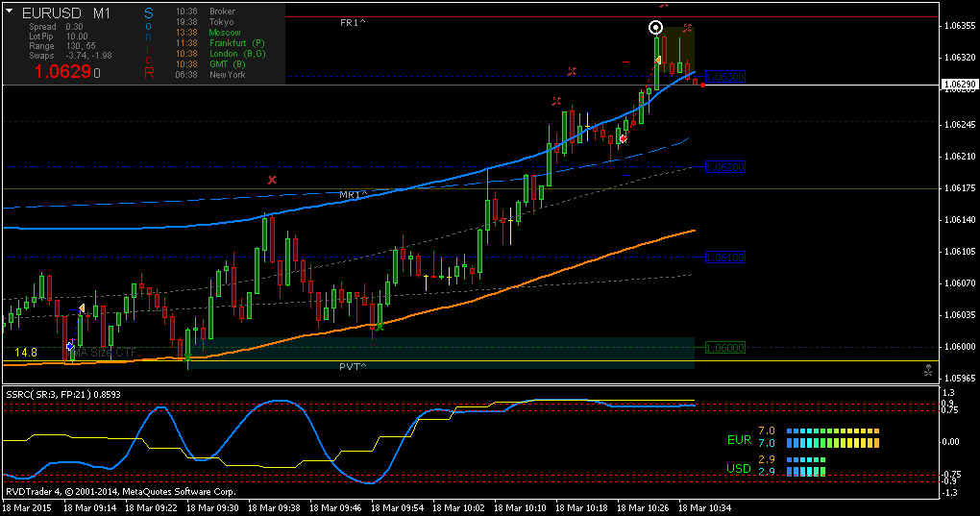Expand the triangle arrow beside EURUSD
The height and width of the screenshot is (516, 980).
(10, 12)
